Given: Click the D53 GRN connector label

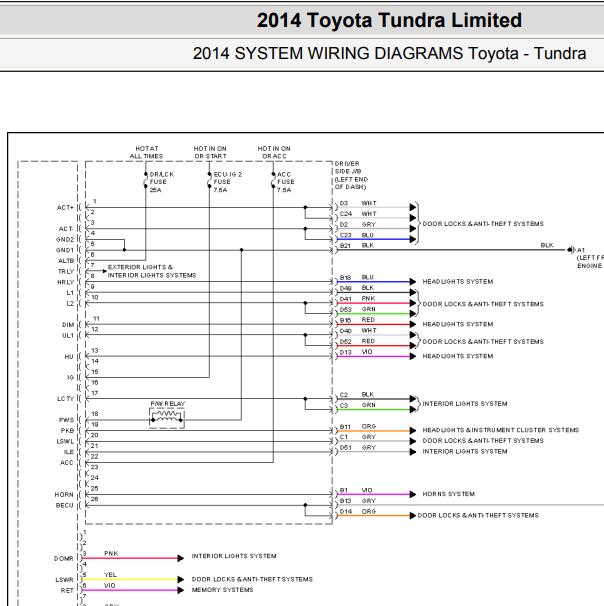Looking at the screenshot, I should (357, 309).
